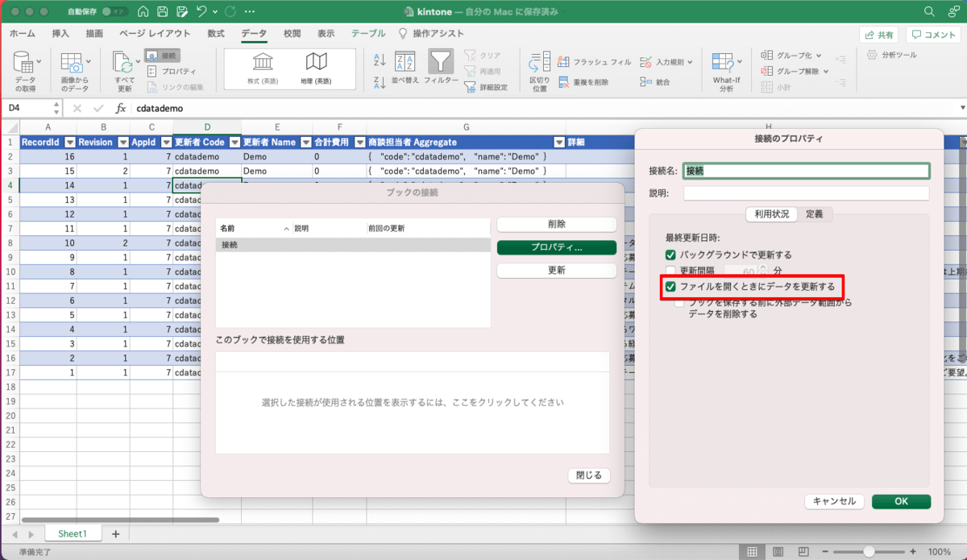967x560 pixels.
Task: Sort descending with the Z-to-A icon
Action: point(380,81)
